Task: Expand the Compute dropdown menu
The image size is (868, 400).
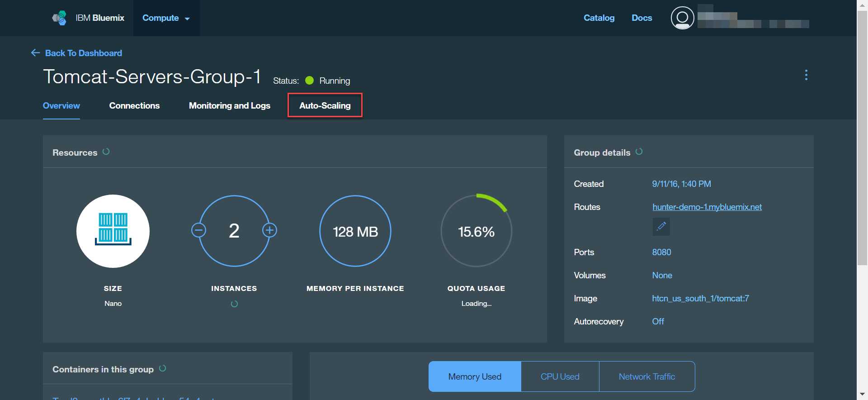Action: click(166, 18)
